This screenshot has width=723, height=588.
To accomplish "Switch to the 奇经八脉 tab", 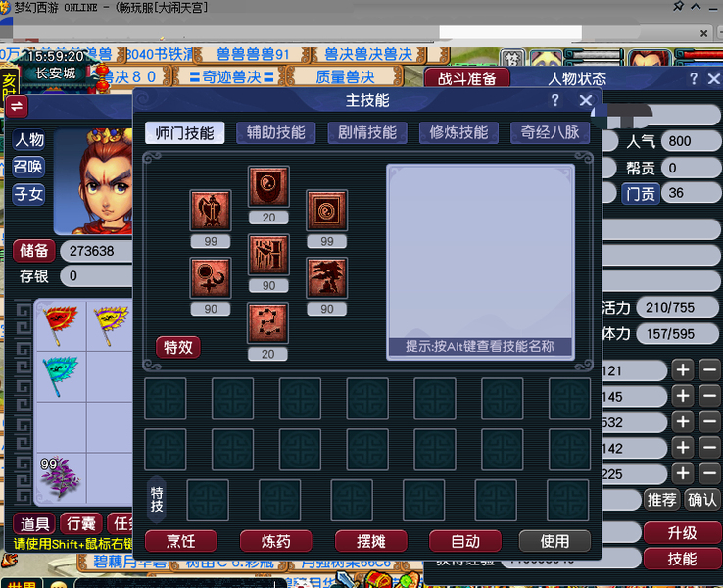I will pyautogui.click(x=550, y=133).
